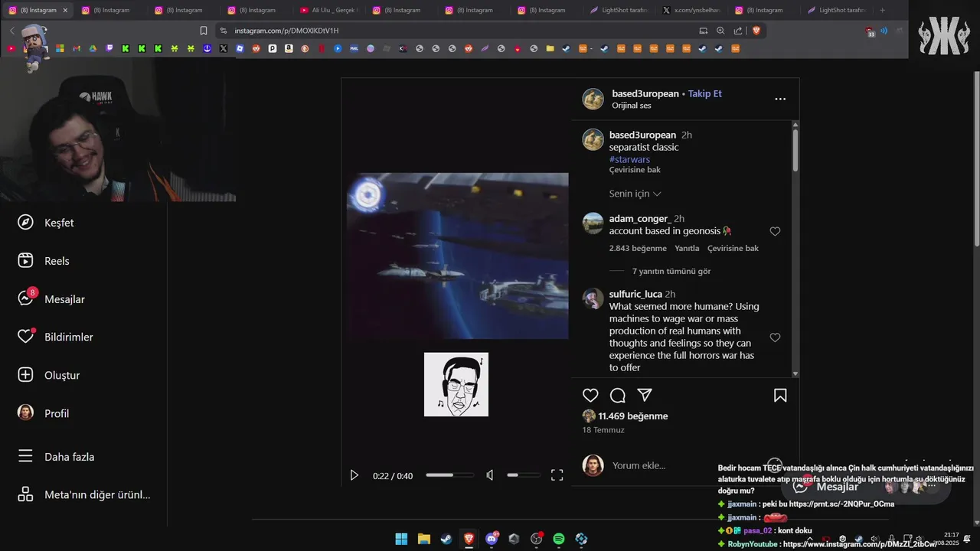
Task: Play the video
Action: 354,475
